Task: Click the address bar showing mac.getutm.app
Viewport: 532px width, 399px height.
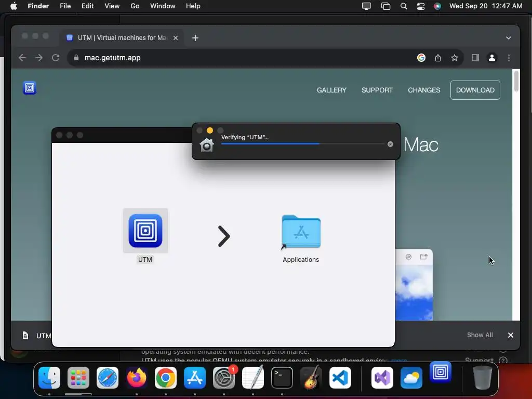Action: (x=265, y=58)
